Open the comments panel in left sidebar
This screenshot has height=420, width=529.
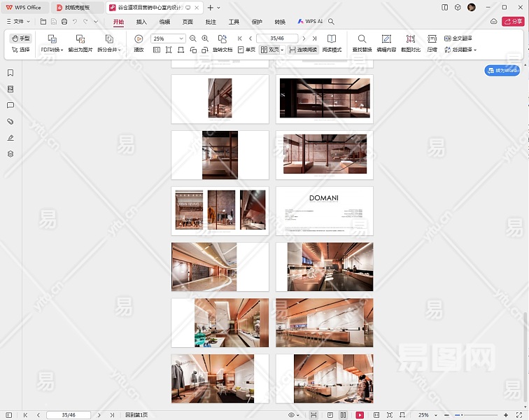coord(10,105)
